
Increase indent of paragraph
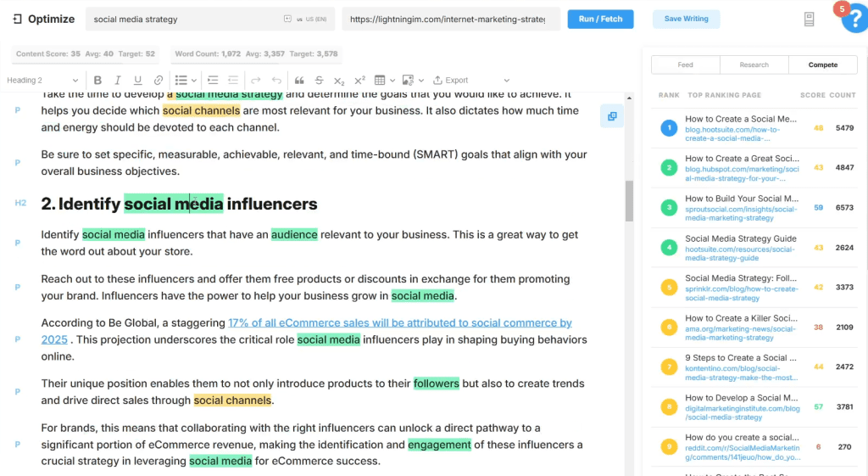pos(213,81)
